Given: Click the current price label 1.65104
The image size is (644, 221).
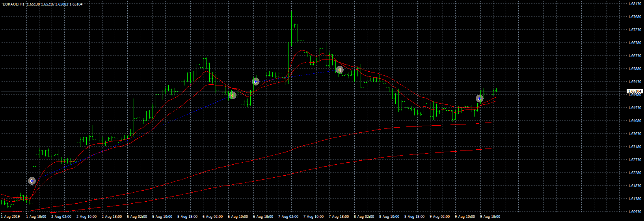Looking at the screenshot, I should pos(635,91).
